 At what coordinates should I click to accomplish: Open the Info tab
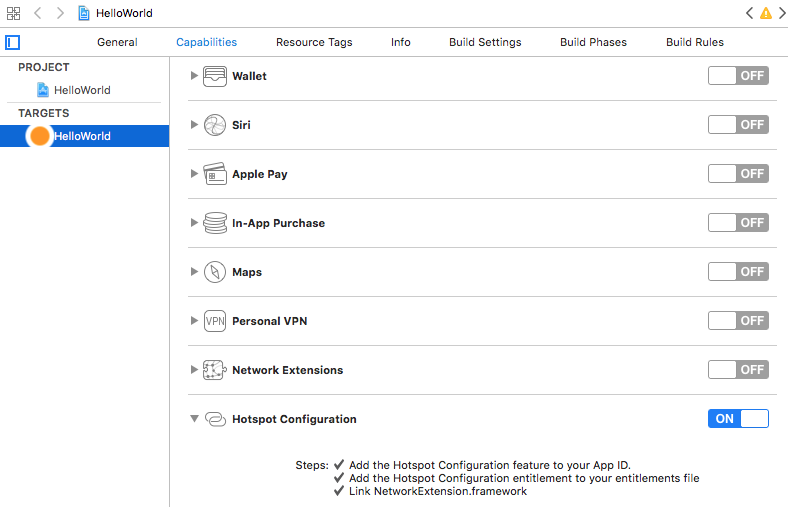coord(401,42)
